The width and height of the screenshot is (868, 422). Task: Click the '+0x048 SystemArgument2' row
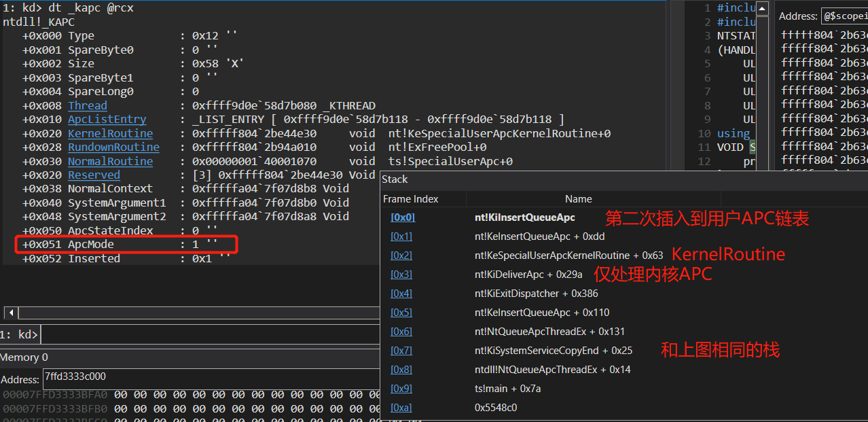point(185,216)
